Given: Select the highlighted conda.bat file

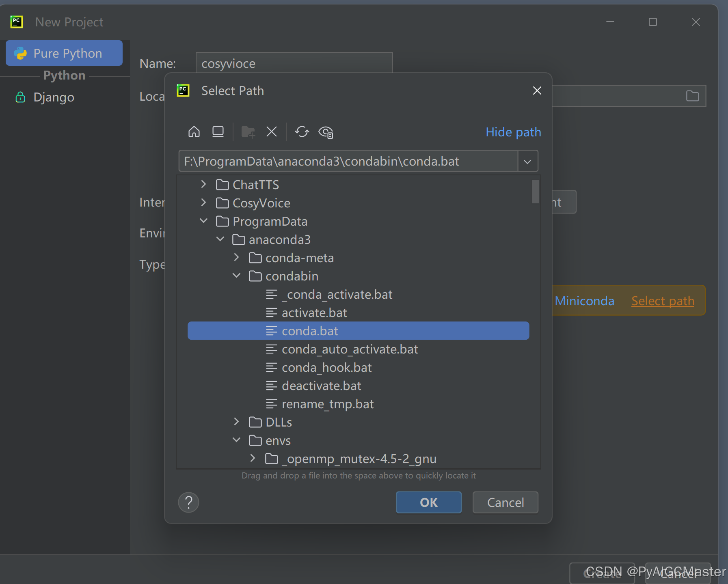Looking at the screenshot, I should tap(358, 331).
